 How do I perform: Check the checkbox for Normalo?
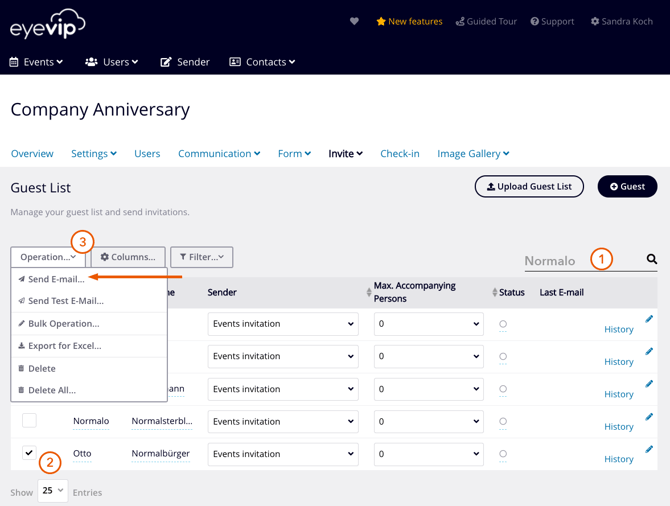29,421
